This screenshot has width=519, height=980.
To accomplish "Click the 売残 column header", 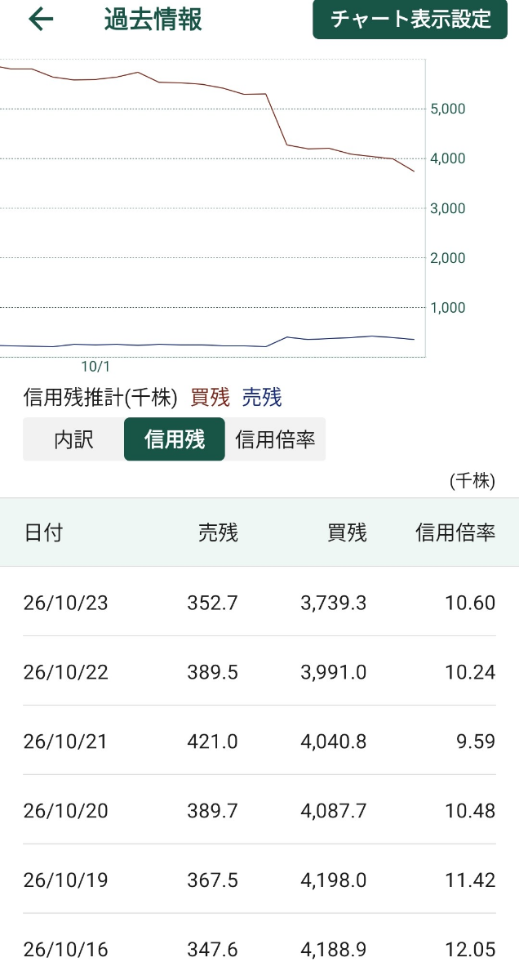I will [x=218, y=533].
